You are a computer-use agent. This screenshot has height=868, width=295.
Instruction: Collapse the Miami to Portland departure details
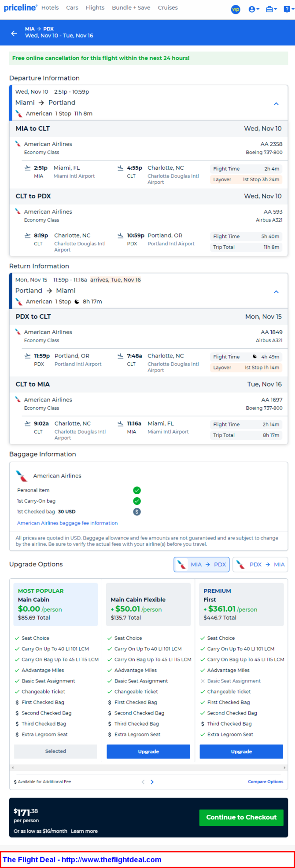(x=276, y=104)
